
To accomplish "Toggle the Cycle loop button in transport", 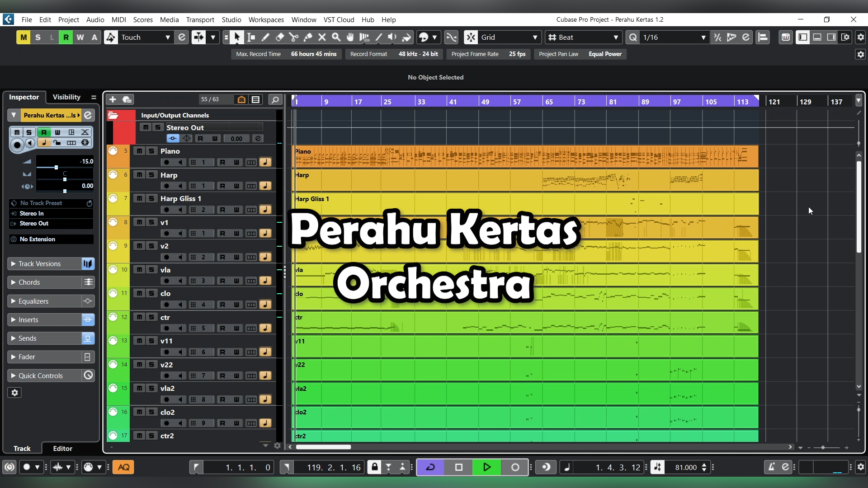I will coord(430,467).
